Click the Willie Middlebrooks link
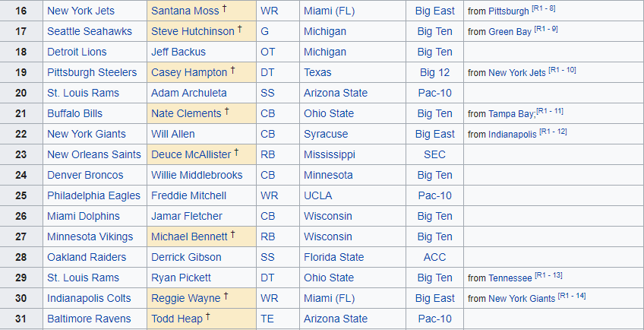Image resolution: width=644 pixels, height=330 pixels. [197, 176]
